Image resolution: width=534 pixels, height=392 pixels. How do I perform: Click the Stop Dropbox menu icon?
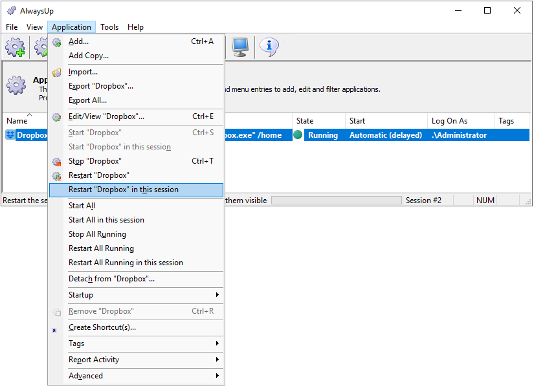pyautogui.click(x=56, y=162)
